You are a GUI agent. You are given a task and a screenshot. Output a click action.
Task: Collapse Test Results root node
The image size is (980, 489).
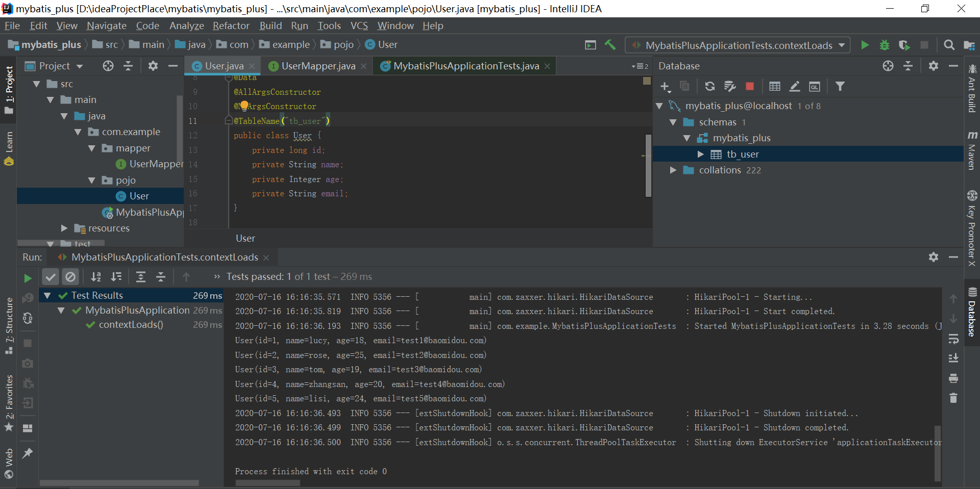click(x=47, y=296)
